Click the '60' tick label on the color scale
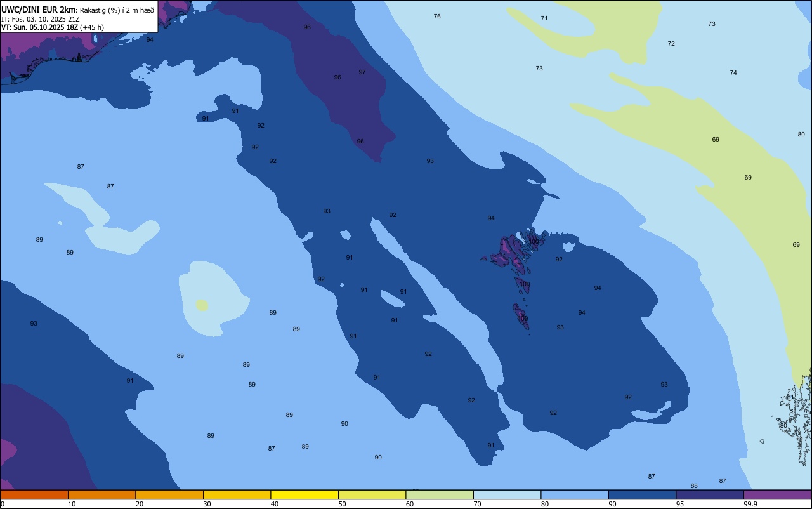Viewport: 812px width, 509px height. point(410,504)
